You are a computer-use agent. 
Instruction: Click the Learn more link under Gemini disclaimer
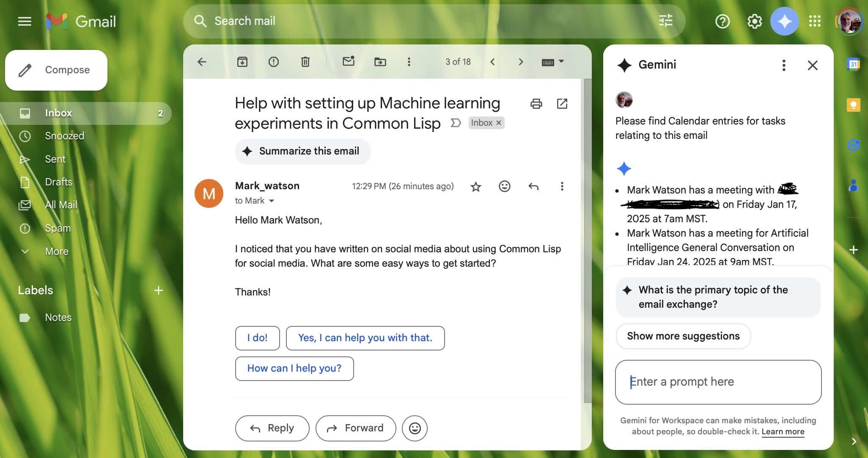782,431
